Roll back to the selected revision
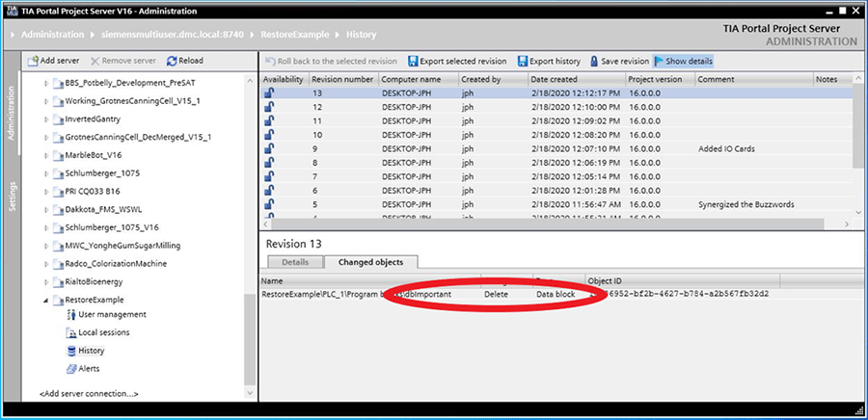 pos(331,62)
